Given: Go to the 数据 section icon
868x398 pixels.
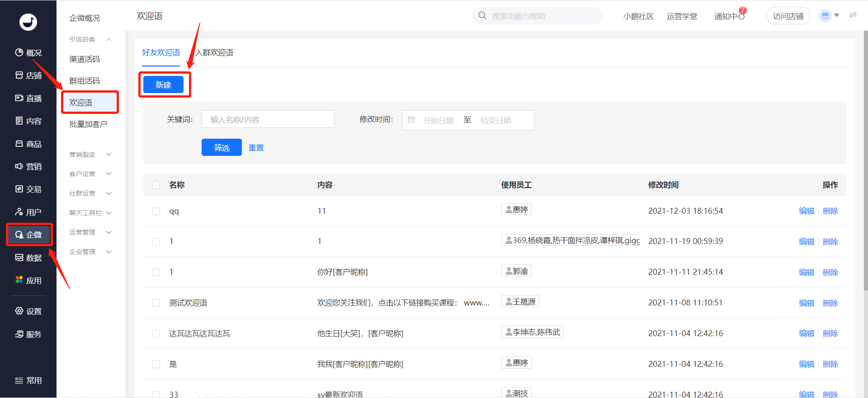Looking at the screenshot, I should [19, 258].
